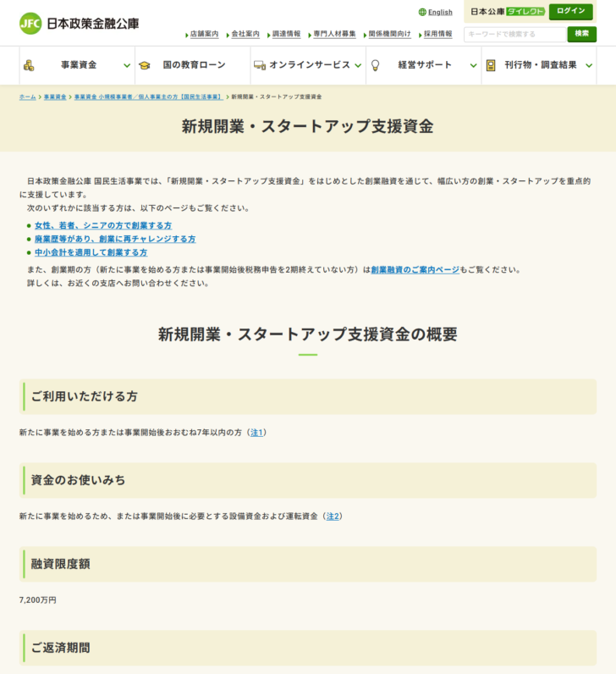This screenshot has height=674, width=616.
Task: Open 廃業歴等があり、創業に再チャレンジする方 link
Action: click(115, 239)
